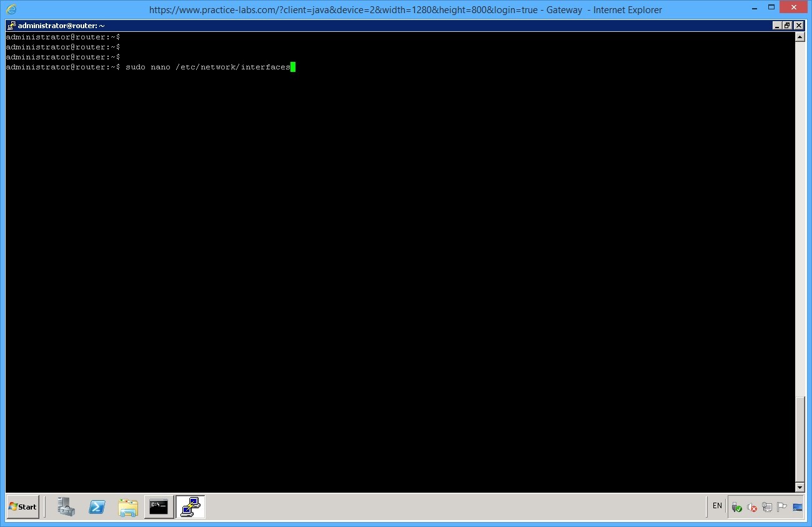Image resolution: width=812 pixels, height=527 pixels.
Task: Open the Action Center flag icon
Action: (x=781, y=506)
